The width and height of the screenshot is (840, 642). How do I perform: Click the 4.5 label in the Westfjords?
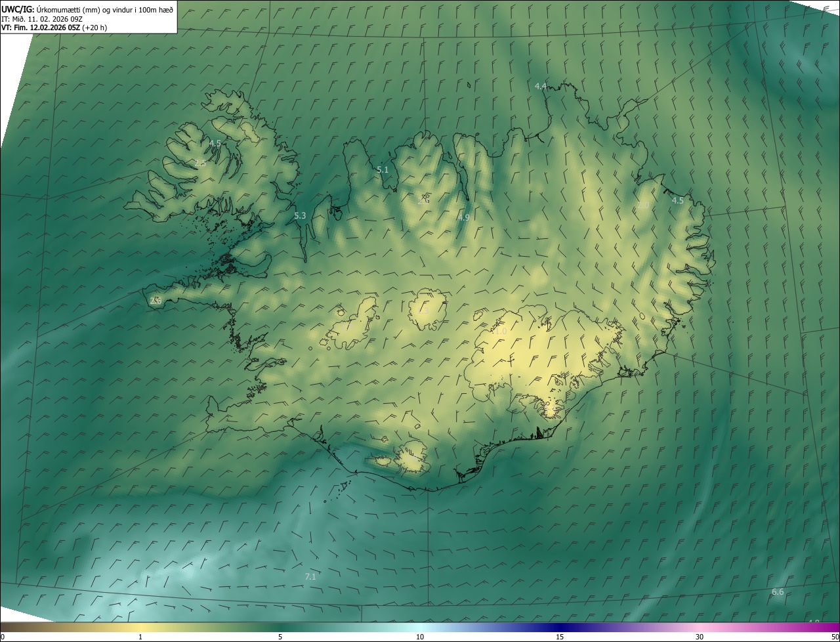pos(215,142)
